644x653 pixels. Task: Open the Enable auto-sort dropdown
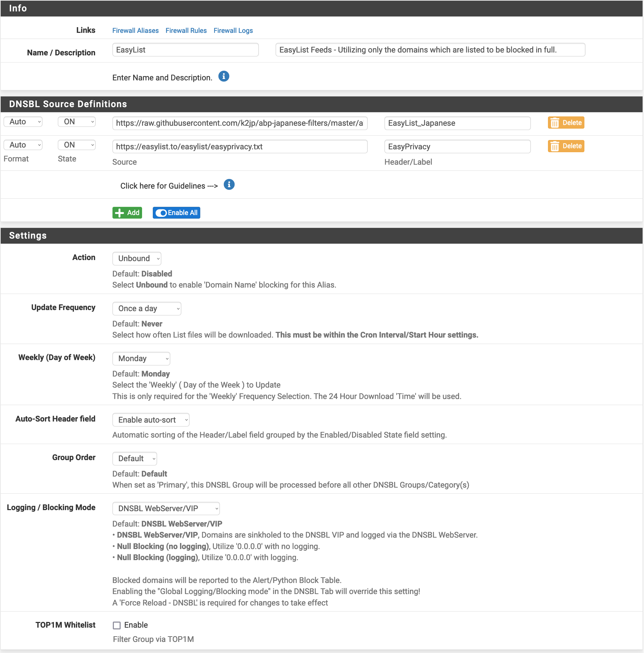click(x=151, y=420)
